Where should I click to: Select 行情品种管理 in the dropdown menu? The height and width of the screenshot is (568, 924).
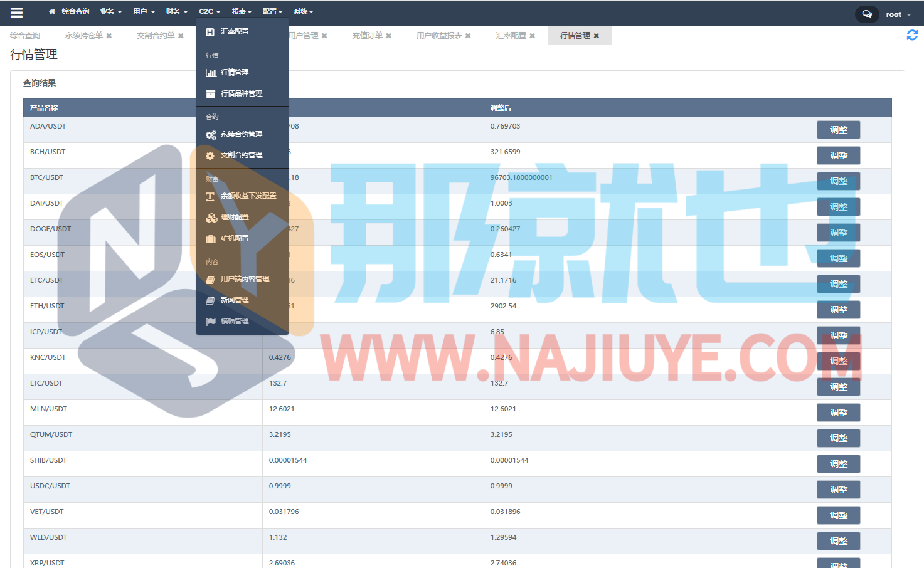pos(242,93)
